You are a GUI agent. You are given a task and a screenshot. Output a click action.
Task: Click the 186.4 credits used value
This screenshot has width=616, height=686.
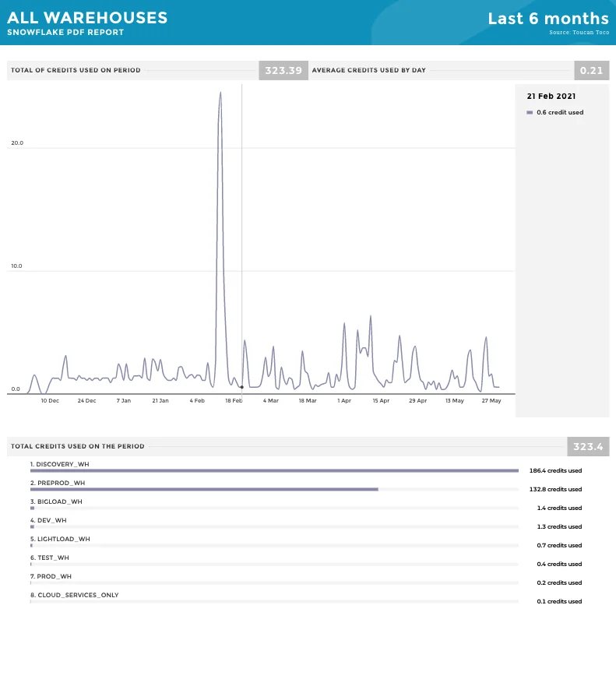pos(555,471)
